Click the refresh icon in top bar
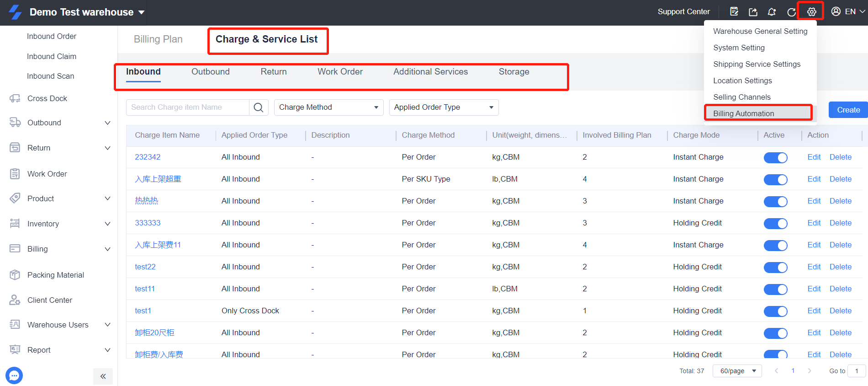Viewport: 868px width, 386px height. [791, 12]
